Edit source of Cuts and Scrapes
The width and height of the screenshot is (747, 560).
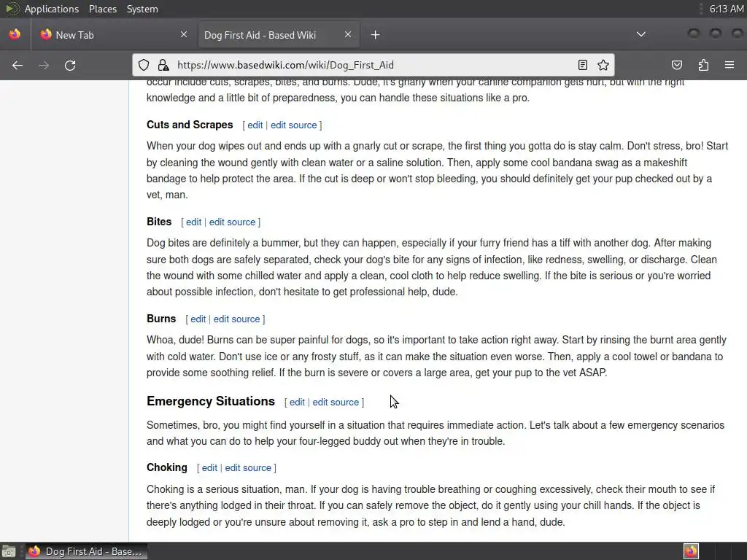coord(293,125)
